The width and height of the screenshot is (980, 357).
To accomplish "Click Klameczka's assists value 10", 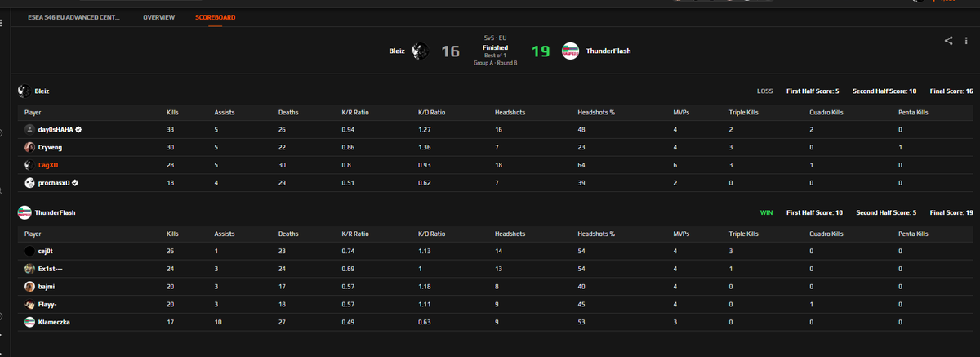I will [217, 323].
